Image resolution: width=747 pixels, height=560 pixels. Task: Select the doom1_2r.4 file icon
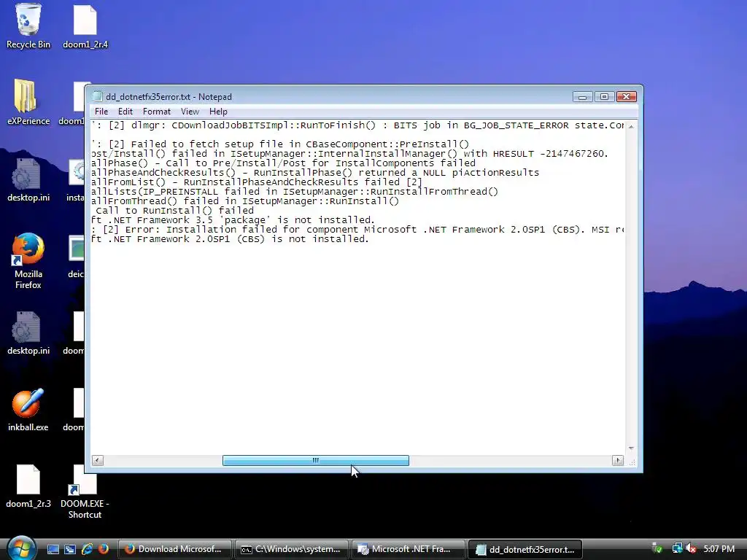85,26
